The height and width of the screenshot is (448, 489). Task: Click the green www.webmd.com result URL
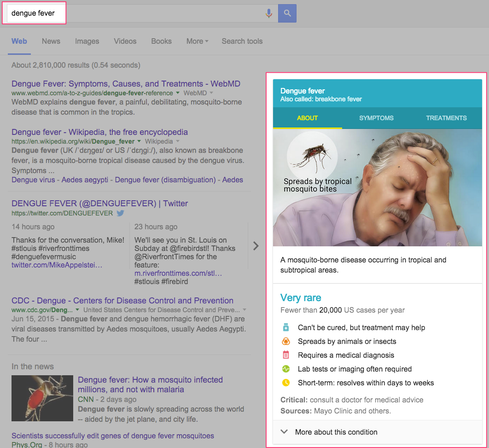tap(92, 93)
